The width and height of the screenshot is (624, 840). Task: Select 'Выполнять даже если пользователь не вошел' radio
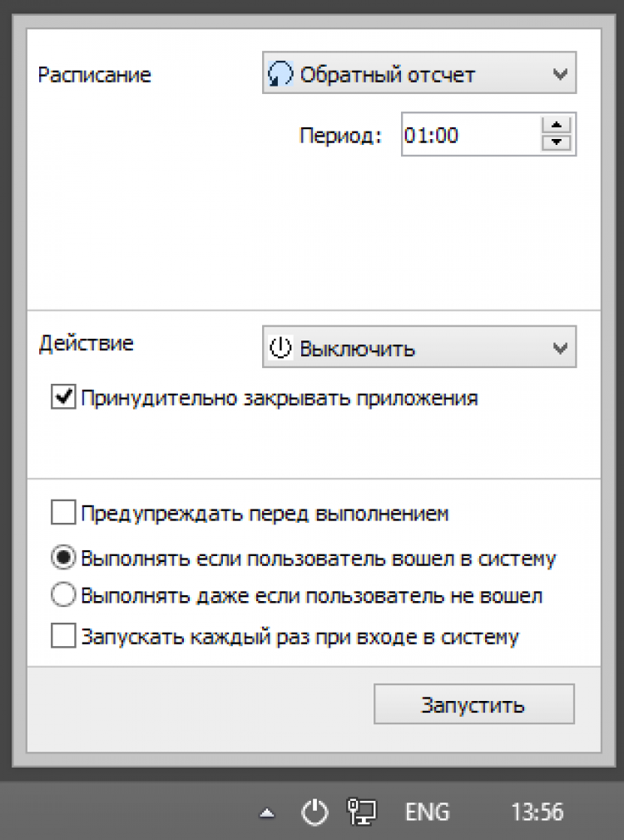(x=63, y=596)
